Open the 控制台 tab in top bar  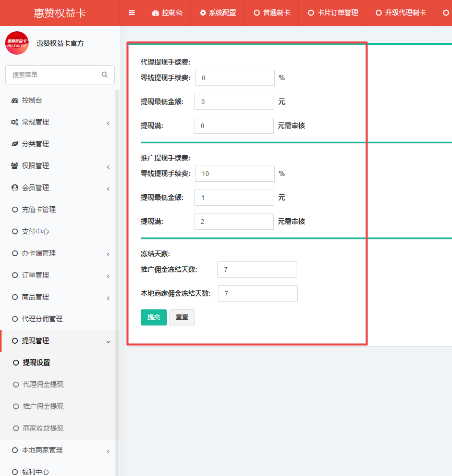(x=167, y=12)
